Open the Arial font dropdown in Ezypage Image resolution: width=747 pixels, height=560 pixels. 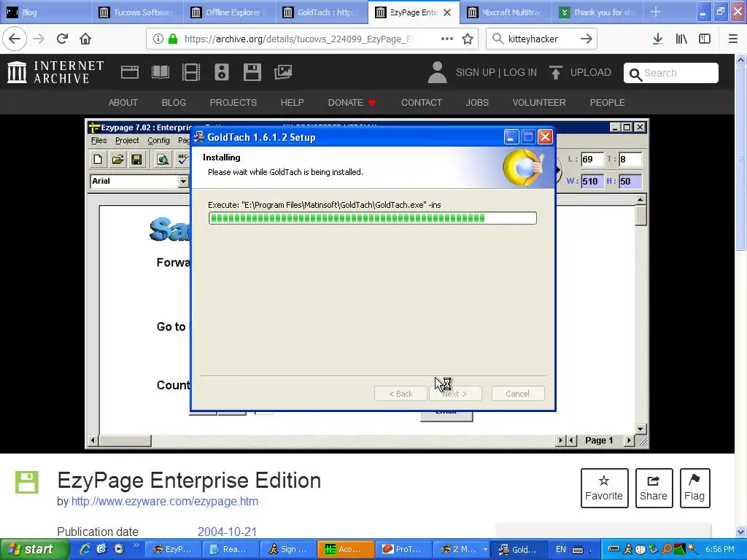[183, 182]
